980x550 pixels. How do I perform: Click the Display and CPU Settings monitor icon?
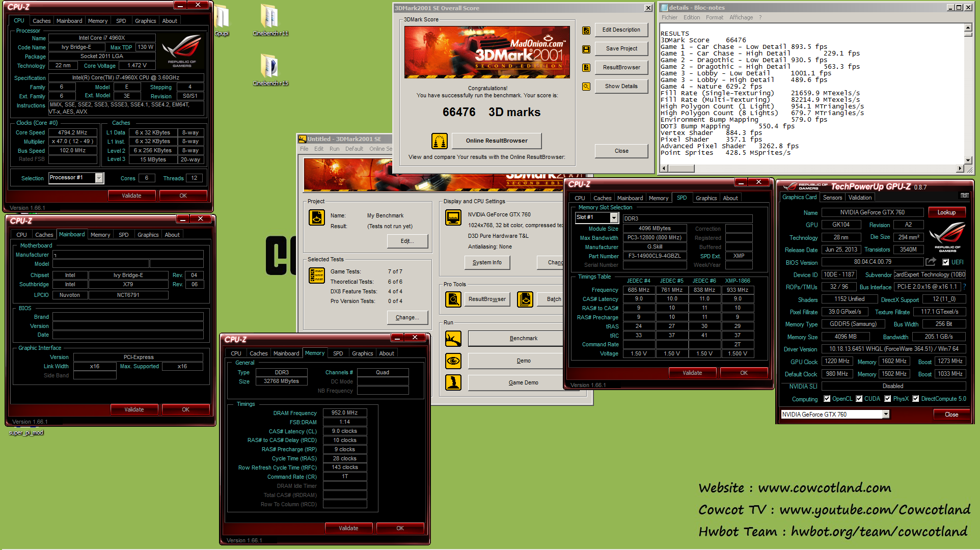tap(453, 217)
